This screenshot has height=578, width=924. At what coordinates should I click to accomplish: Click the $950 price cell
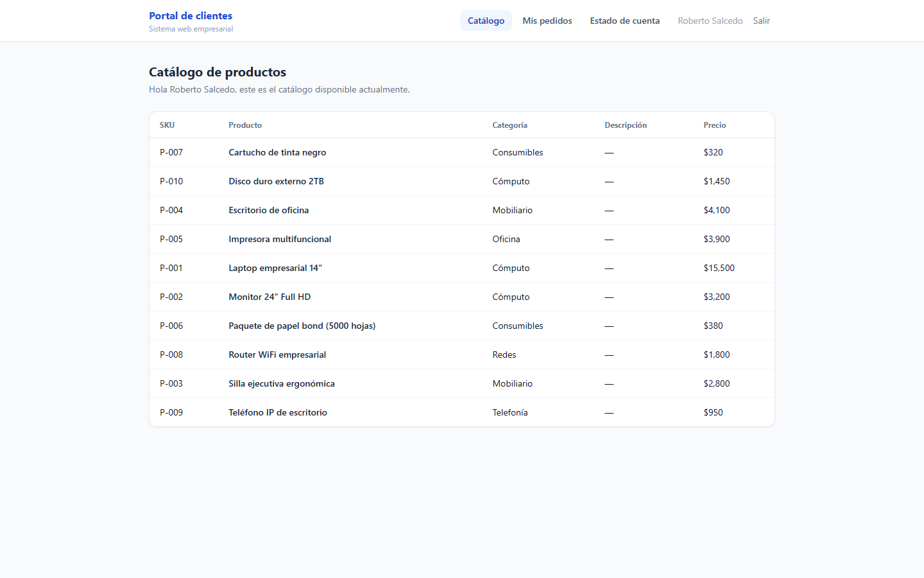pyautogui.click(x=714, y=412)
